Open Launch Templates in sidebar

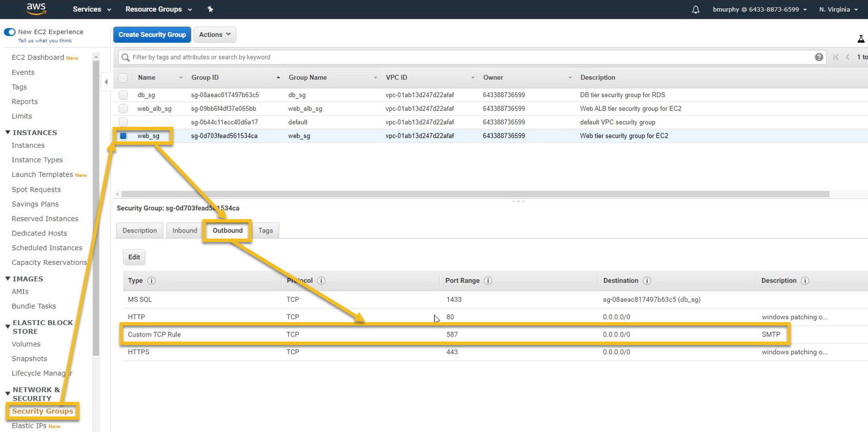pyautogui.click(x=42, y=175)
